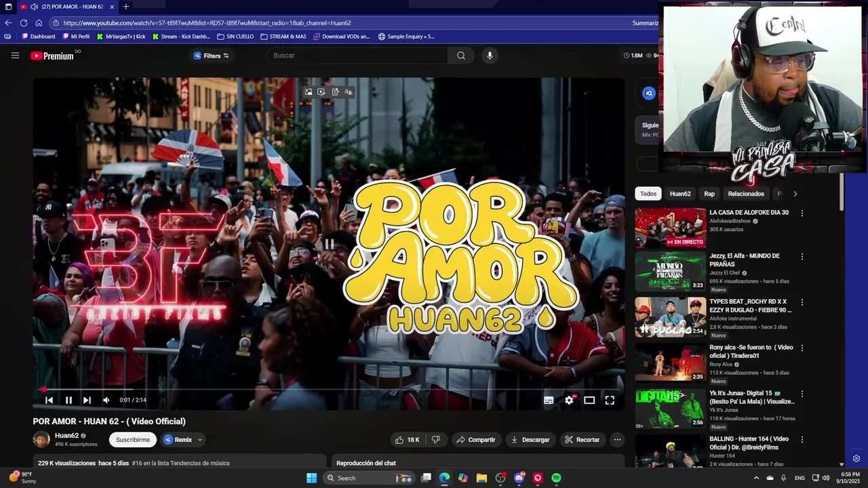Open options for BALLING Hunter 164 video

pos(802,439)
